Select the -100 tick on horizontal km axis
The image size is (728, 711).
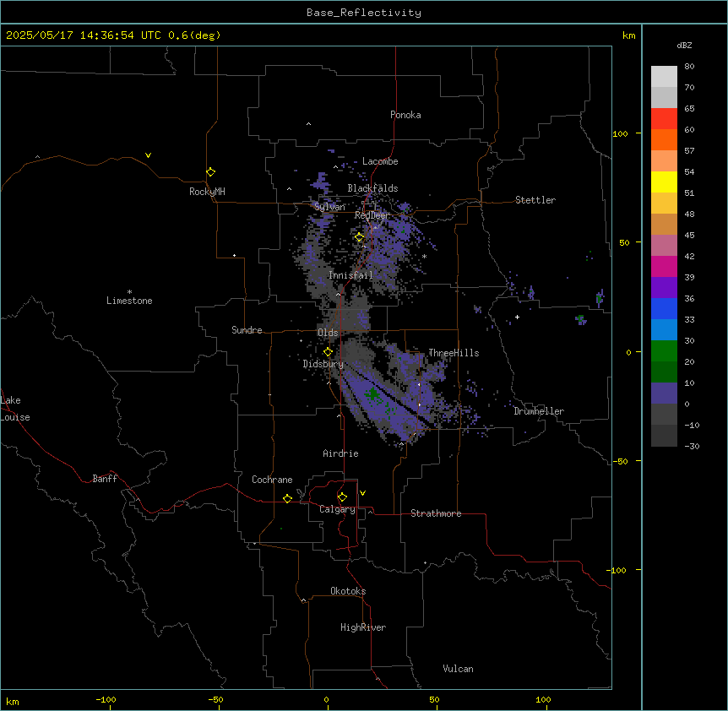106,699
